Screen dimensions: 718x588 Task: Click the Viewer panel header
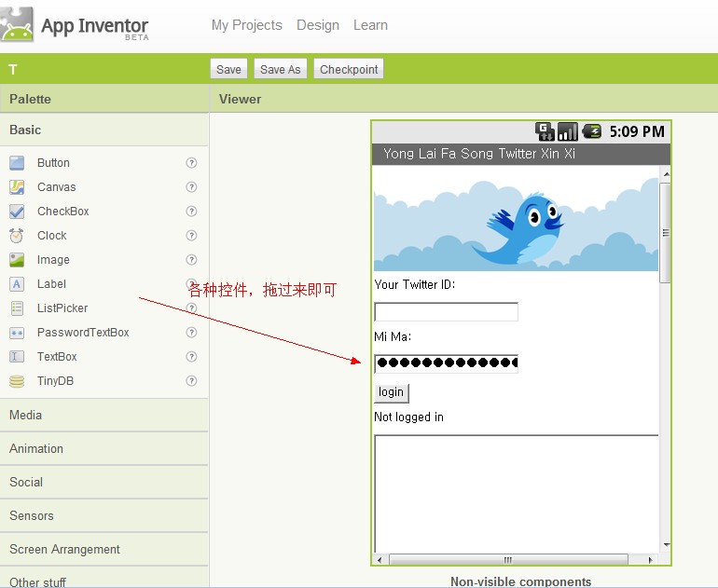[463, 99]
